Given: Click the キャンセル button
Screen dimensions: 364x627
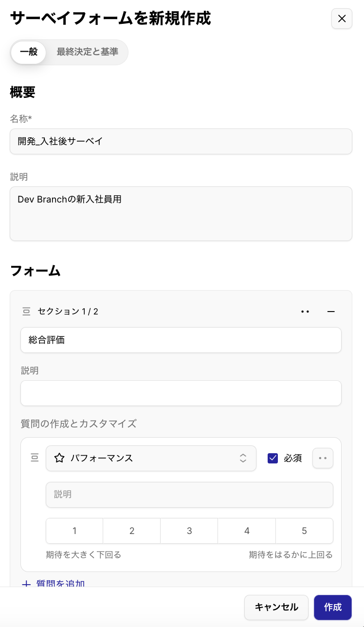Looking at the screenshot, I should (276, 607).
